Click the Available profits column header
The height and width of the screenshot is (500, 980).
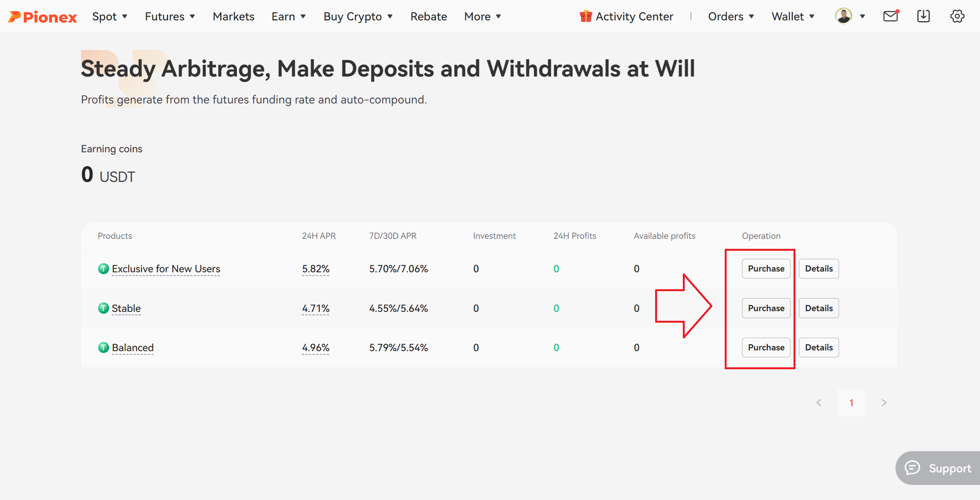pos(664,236)
